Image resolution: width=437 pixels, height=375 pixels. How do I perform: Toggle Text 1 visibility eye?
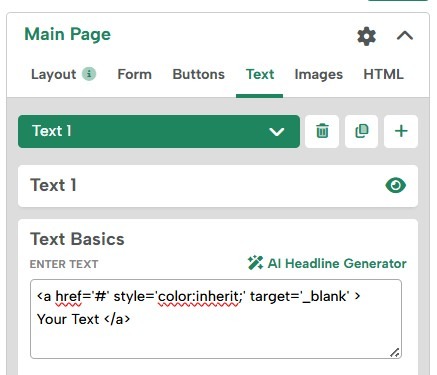[x=395, y=185]
